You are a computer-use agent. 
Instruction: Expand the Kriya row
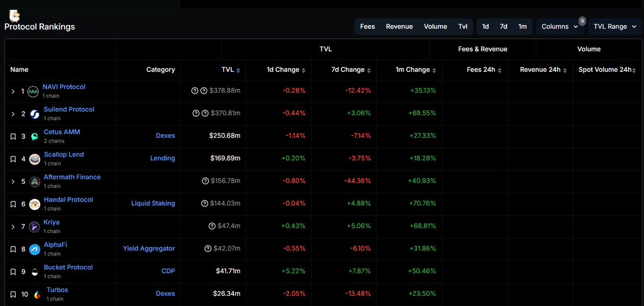click(13, 227)
